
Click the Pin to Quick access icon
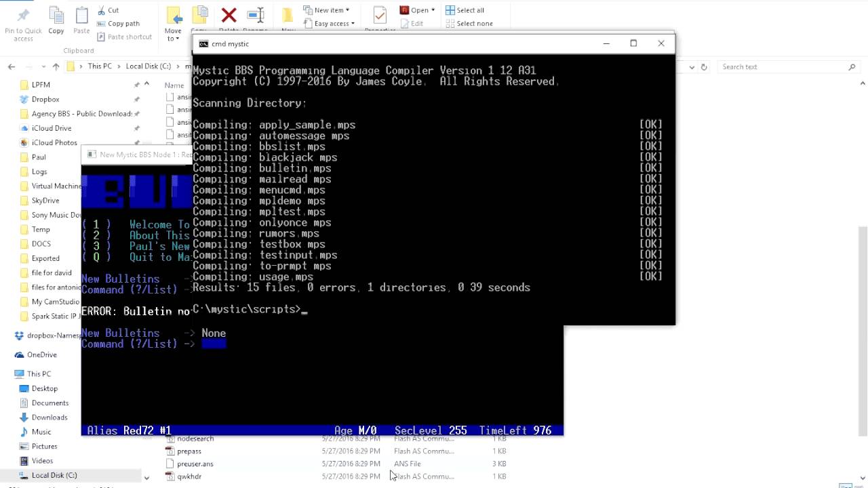tap(23, 14)
